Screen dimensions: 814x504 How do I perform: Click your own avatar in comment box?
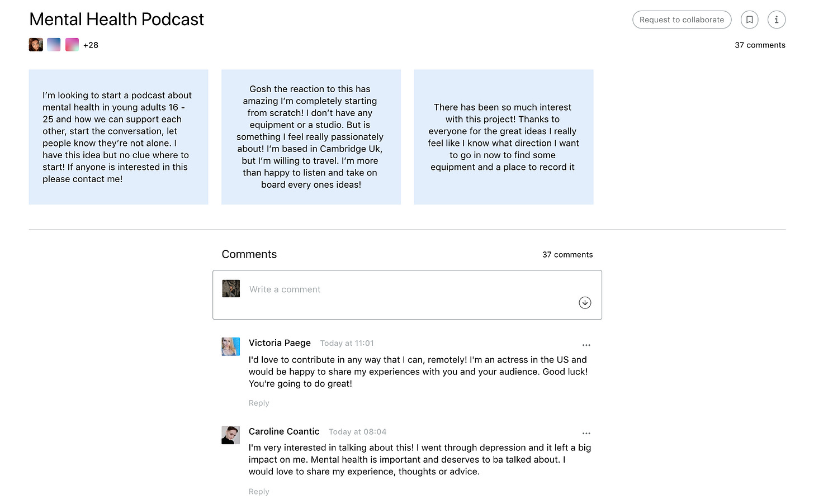(x=231, y=289)
